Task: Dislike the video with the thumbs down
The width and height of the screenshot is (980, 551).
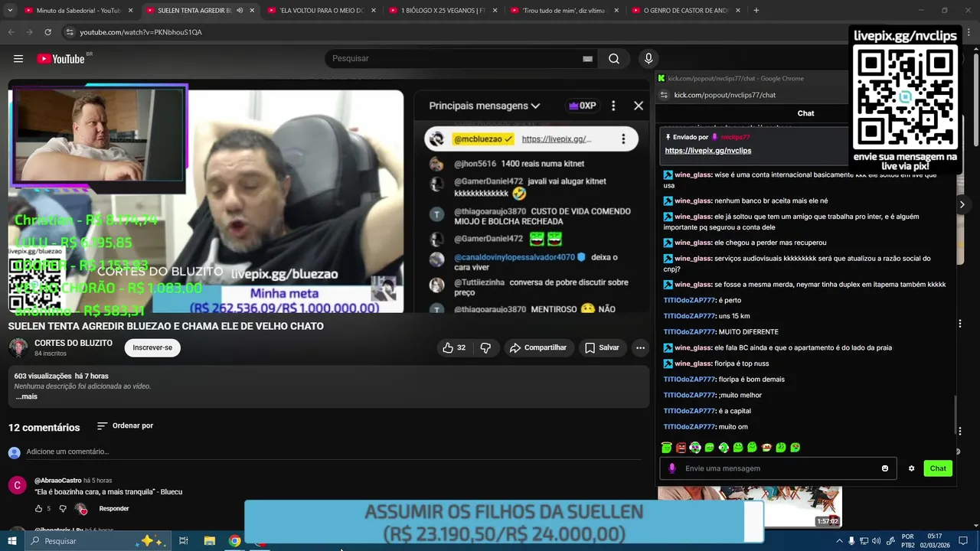Action: (485, 347)
